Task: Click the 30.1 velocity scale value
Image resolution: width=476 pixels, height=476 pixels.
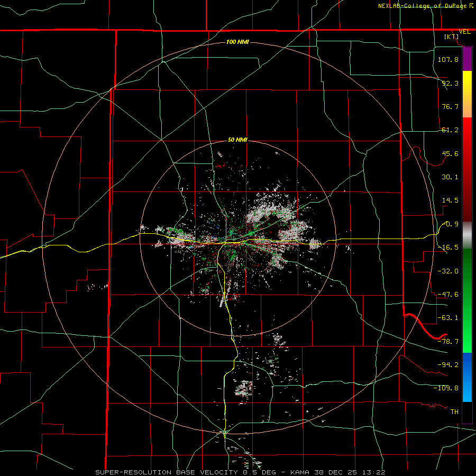Action: tap(450, 177)
